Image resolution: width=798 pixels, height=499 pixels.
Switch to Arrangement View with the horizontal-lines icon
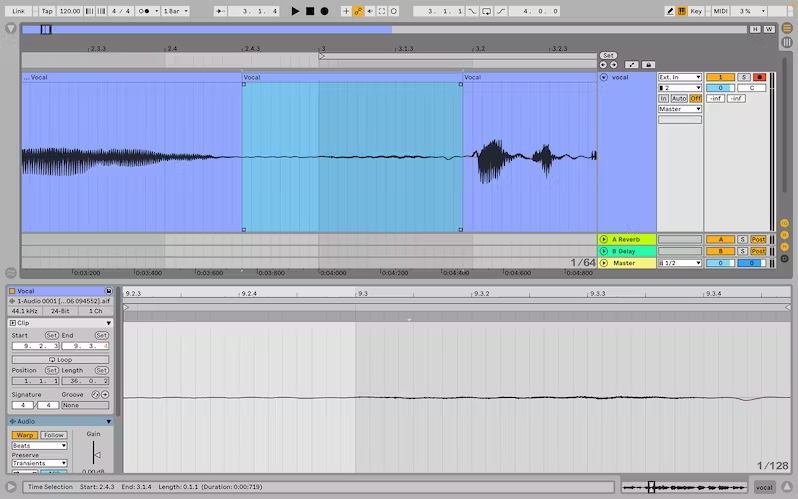pyautogui.click(x=787, y=28)
